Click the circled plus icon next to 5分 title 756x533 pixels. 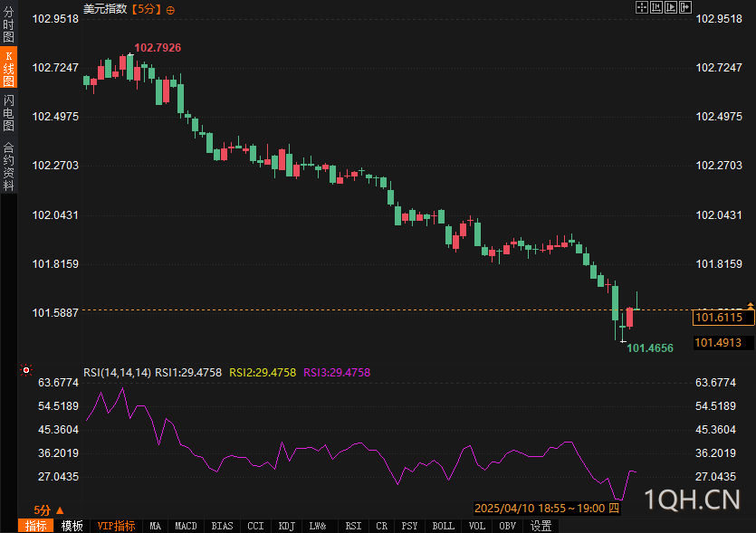tap(171, 9)
